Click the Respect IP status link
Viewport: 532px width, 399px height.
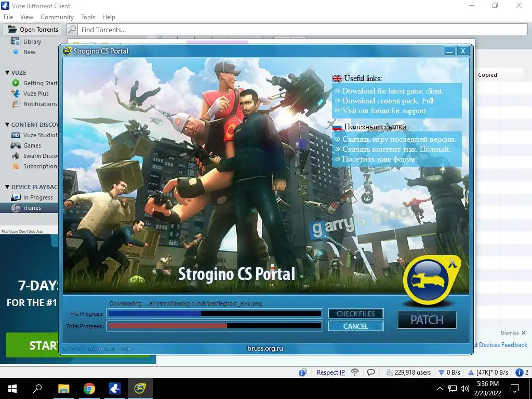click(330, 373)
